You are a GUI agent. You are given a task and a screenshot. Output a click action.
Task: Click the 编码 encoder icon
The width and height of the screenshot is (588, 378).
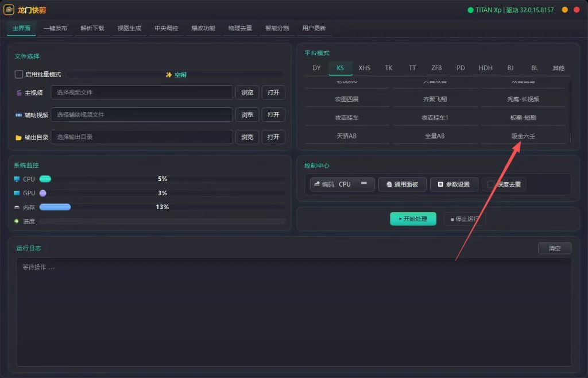tap(317, 184)
